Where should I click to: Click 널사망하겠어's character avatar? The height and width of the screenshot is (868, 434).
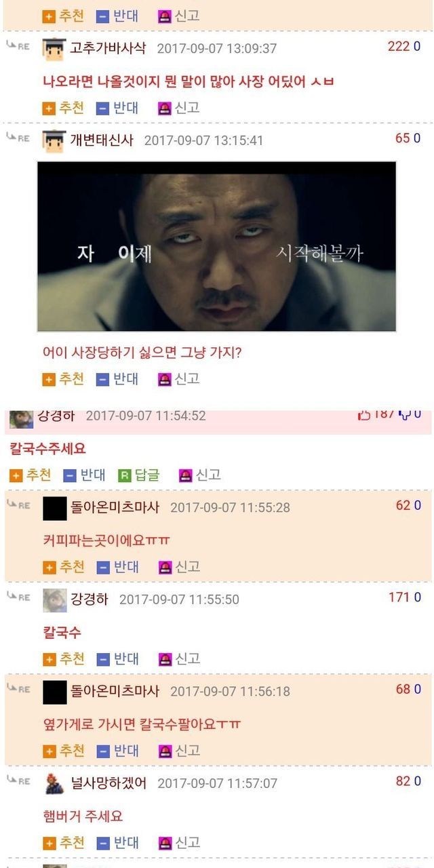point(55,783)
